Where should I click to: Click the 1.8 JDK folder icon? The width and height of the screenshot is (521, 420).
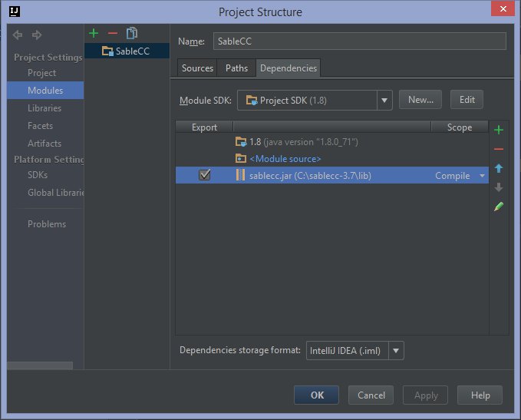[241, 142]
